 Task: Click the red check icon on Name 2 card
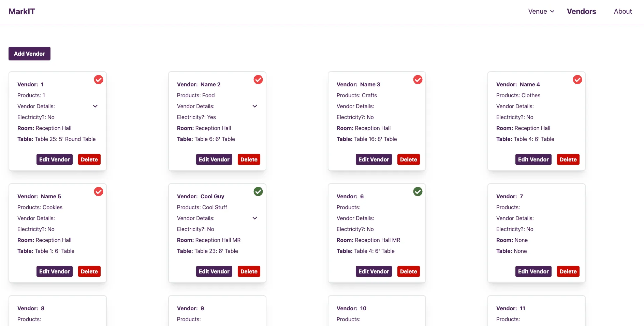[258, 80]
